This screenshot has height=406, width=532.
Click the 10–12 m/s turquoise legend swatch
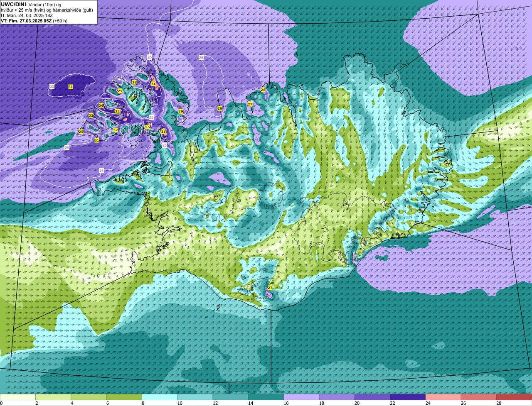tap(195, 397)
